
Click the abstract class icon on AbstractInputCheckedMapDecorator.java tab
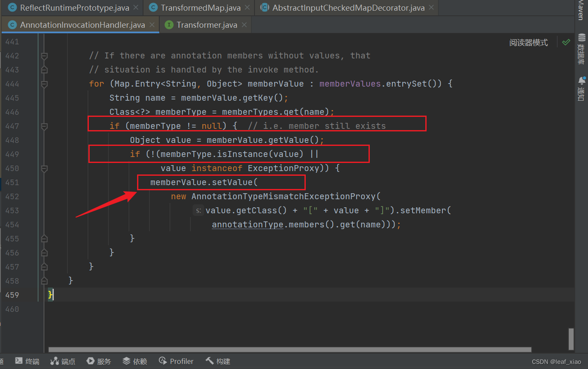click(265, 8)
